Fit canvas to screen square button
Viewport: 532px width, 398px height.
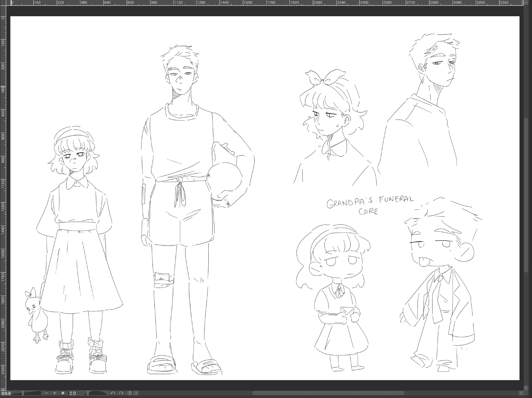[63, 393]
